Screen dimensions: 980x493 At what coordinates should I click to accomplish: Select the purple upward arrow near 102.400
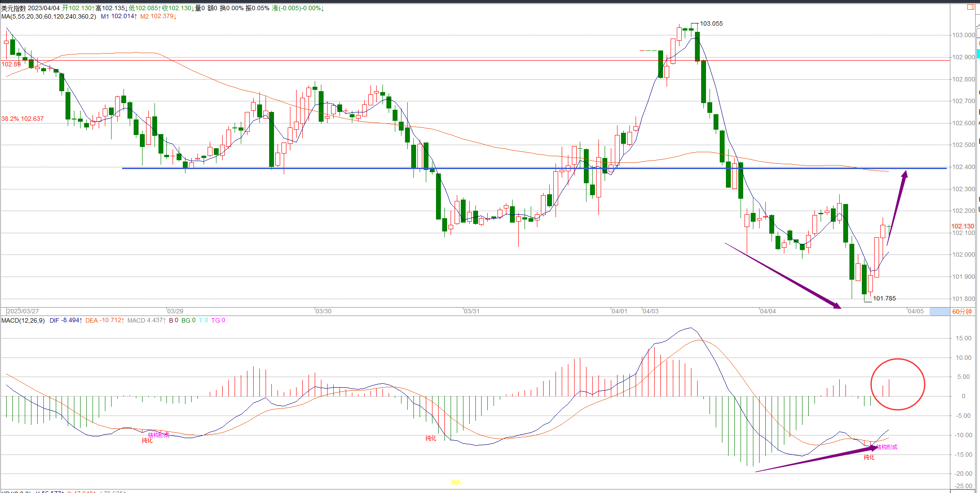click(x=897, y=208)
